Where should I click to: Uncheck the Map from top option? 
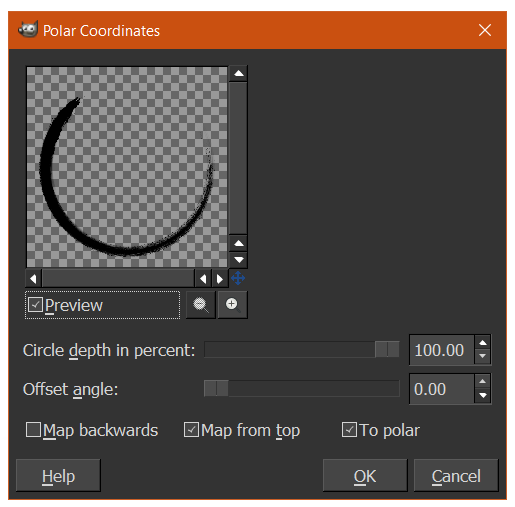coord(191,429)
